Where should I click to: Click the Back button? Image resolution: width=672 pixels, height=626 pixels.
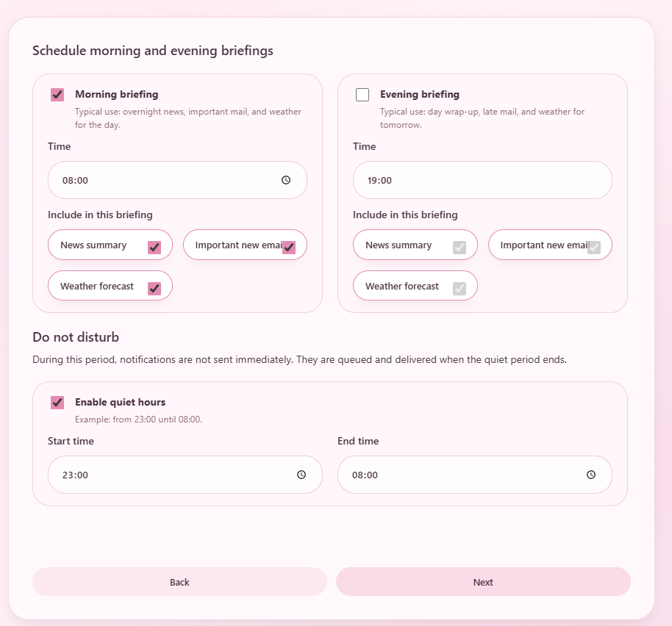179,581
